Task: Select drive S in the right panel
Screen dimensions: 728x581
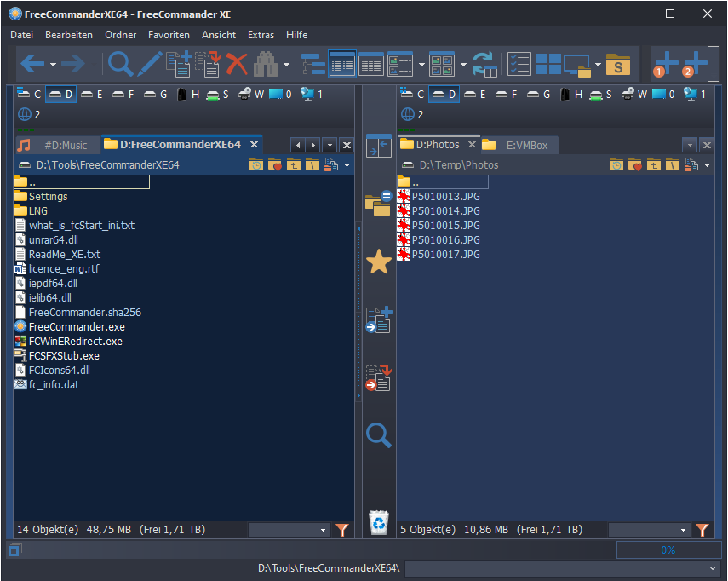Action: coord(600,95)
